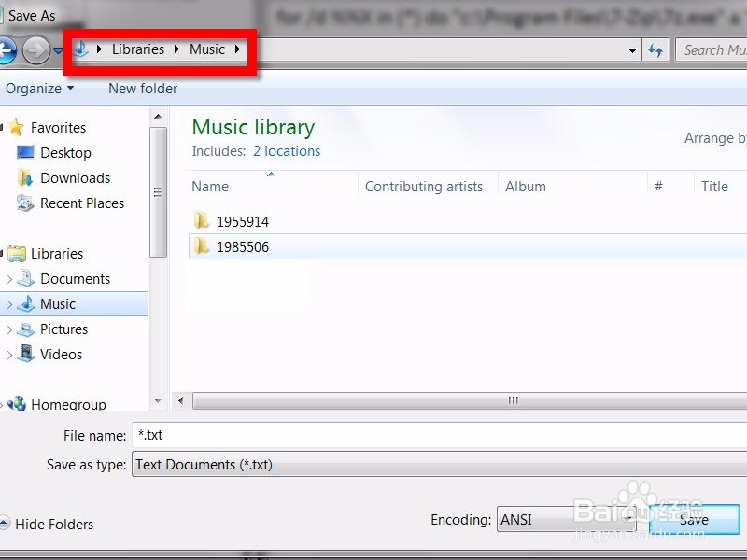Viewport: 747px width, 560px height.
Task: Click the Videos library film icon
Action: 26,354
